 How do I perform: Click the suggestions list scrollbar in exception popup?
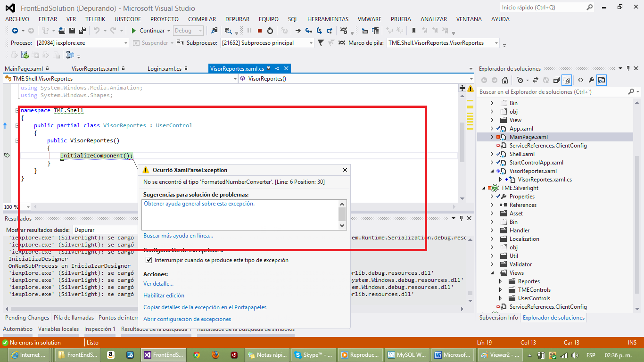coord(342,215)
